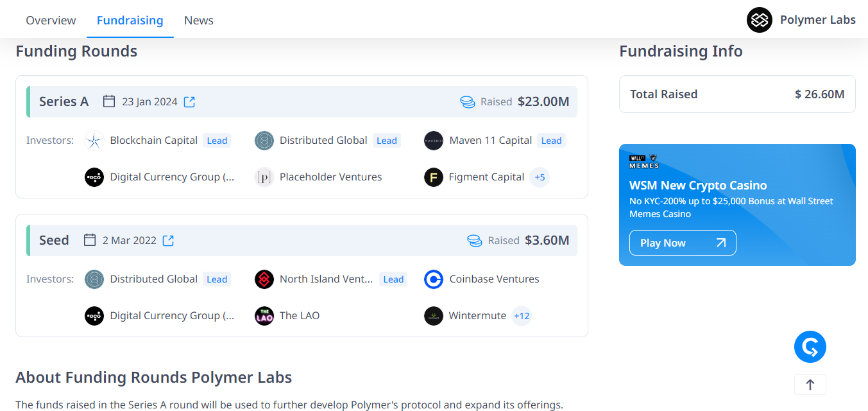This screenshot has width=868, height=411.
Task: Open Wintermute investor link
Action: (x=477, y=315)
